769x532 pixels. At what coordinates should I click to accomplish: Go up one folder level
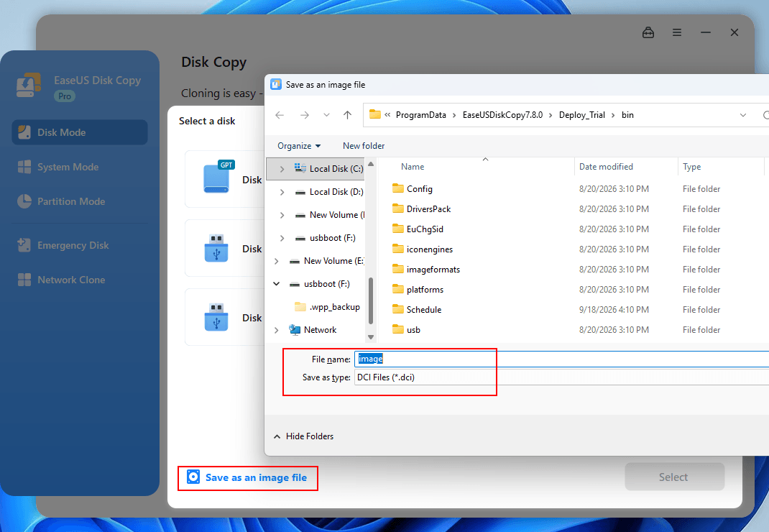pos(347,115)
